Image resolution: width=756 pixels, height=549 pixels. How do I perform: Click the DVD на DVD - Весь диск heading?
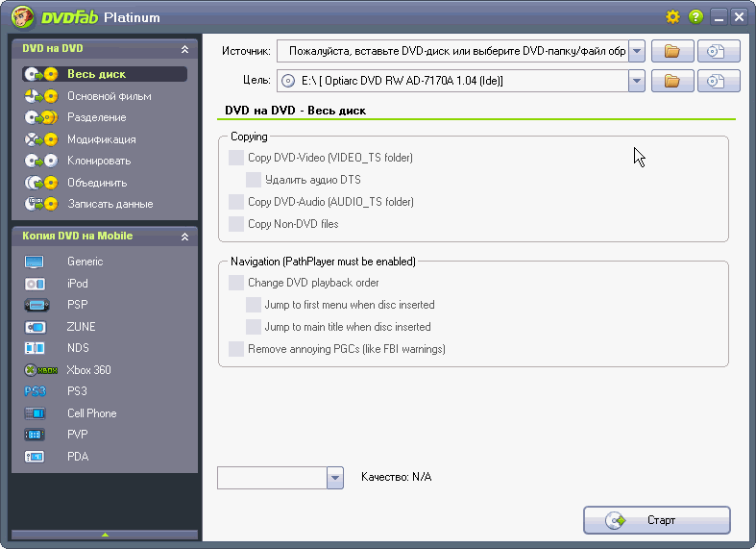pos(295,111)
